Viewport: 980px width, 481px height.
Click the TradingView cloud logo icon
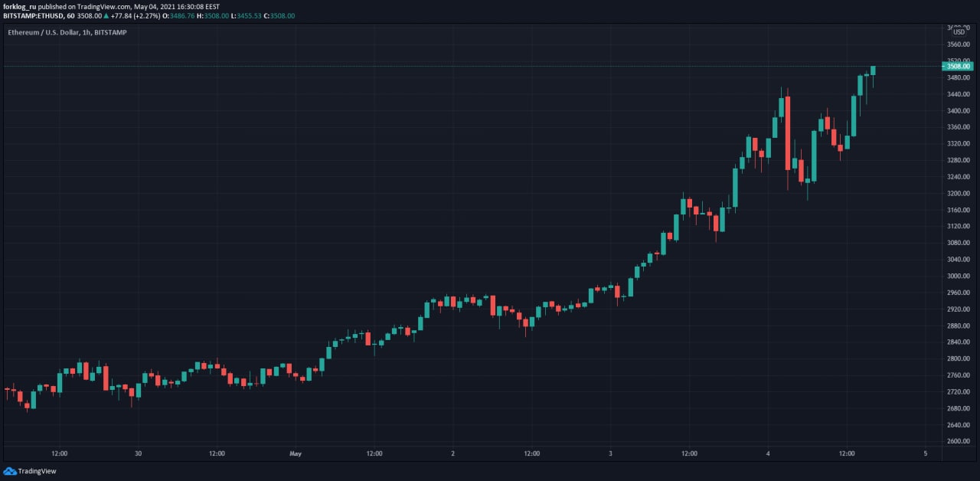pyautogui.click(x=9, y=471)
